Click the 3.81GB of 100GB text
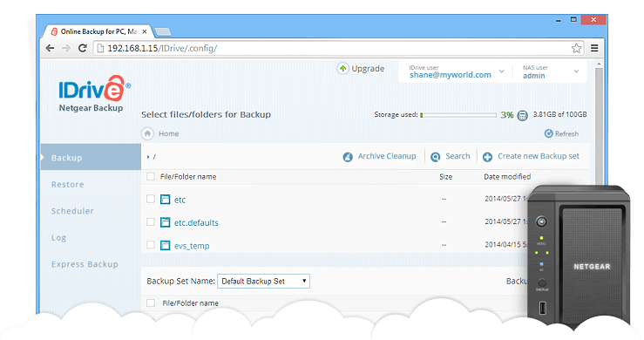The width and height of the screenshot is (644, 340). pos(559,115)
